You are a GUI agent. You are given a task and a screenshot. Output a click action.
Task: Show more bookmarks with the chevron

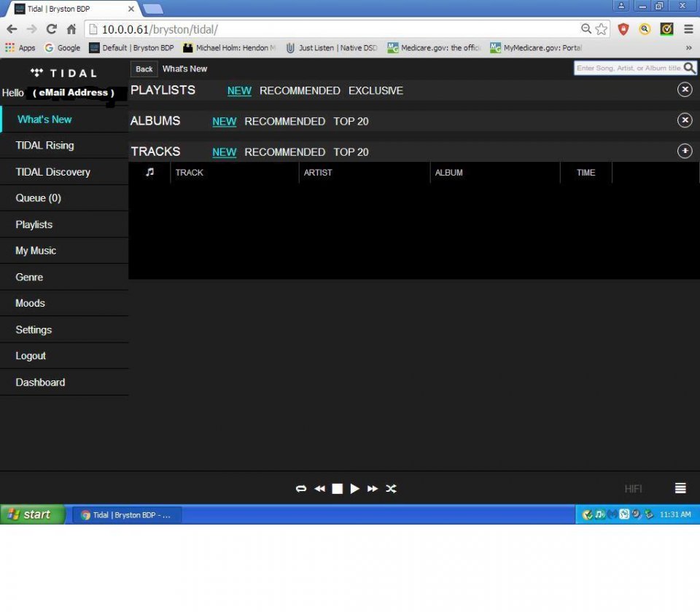689,48
